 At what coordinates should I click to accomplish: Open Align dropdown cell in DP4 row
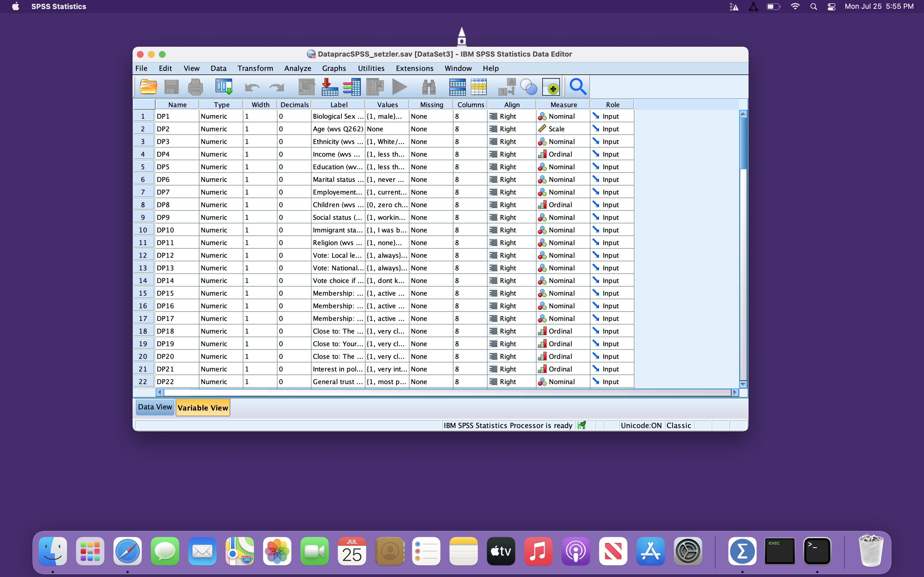(512, 154)
